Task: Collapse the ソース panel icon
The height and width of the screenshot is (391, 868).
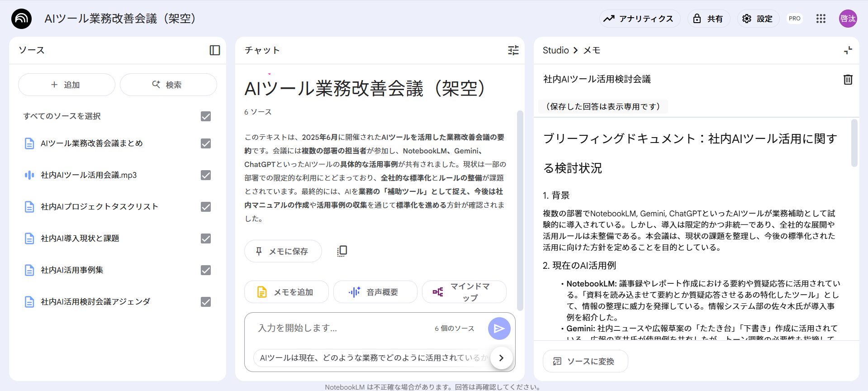Action: point(215,50)
